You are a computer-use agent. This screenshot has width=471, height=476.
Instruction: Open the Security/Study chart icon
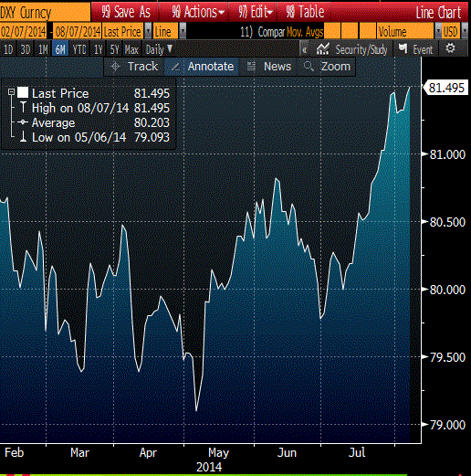pos(323,49)
